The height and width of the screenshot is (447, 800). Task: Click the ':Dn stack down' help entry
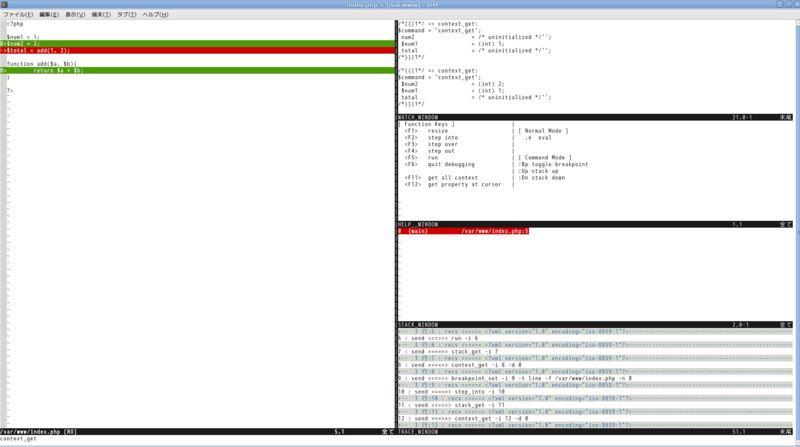click(541, 178)
